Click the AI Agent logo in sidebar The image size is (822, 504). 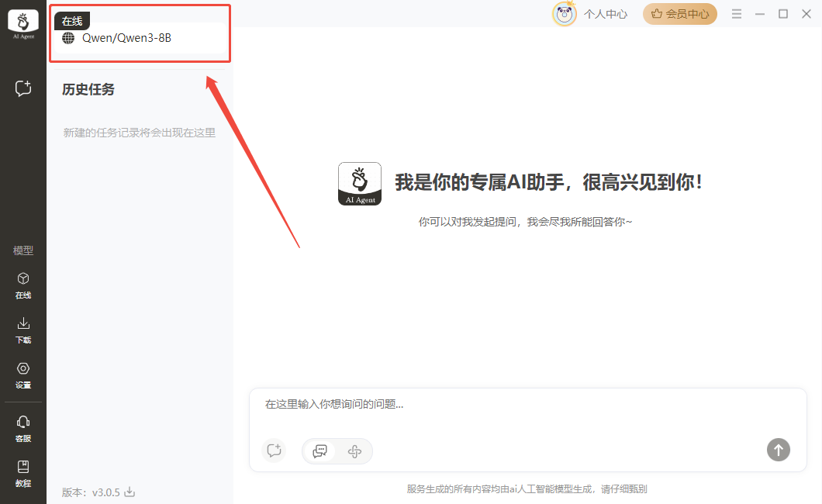pos(23,25)
